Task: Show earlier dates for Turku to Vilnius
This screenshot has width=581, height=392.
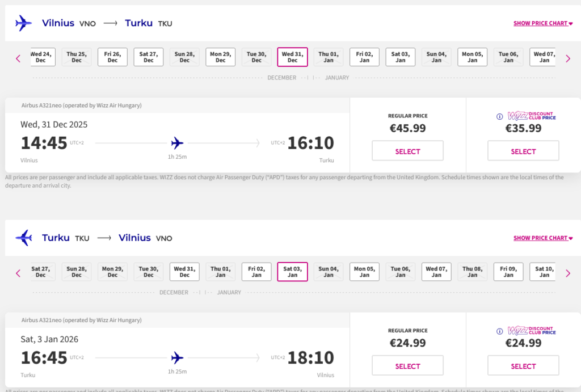Action: (18, 273)
